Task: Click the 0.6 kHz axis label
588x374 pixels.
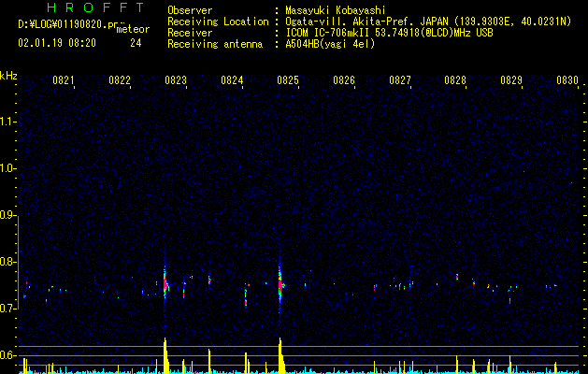Action: point(7,355)
